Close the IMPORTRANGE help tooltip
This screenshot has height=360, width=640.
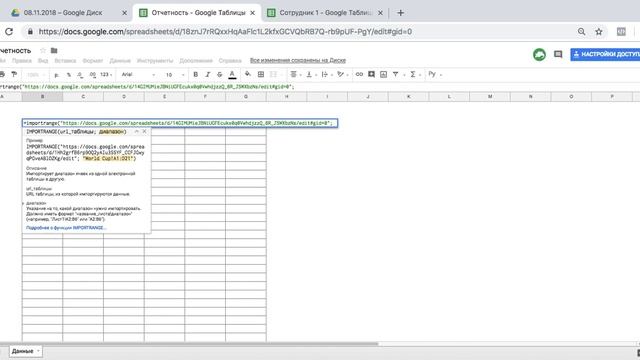click(x=144, y=131)
